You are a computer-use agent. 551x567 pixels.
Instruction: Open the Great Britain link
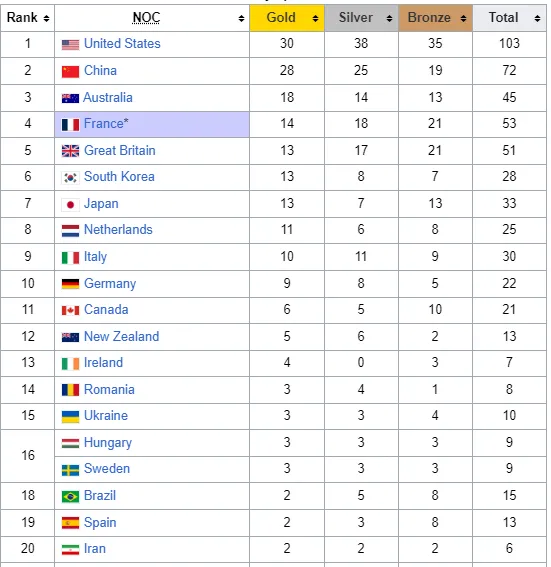pyautogui.click(x=120, y=150)
